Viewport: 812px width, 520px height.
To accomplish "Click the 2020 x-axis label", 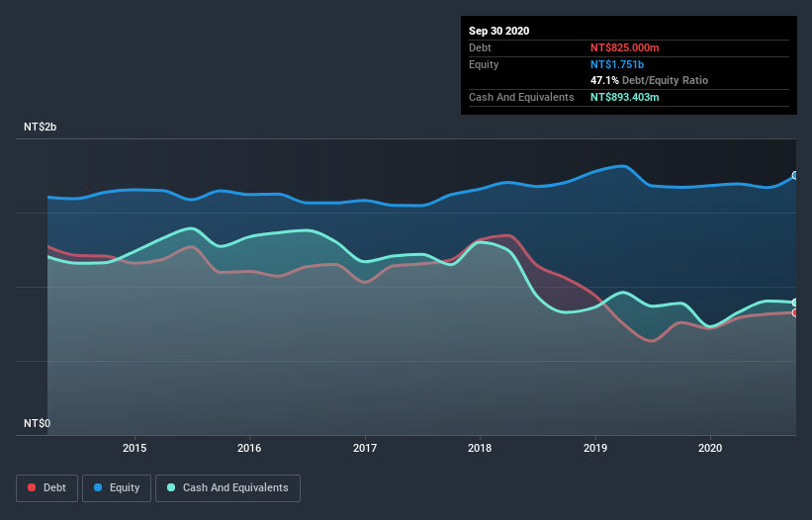I will (x=710, y=448).
